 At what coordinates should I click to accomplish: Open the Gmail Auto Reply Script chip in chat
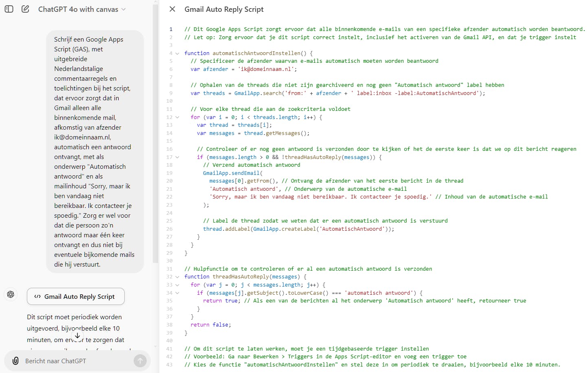76,296
